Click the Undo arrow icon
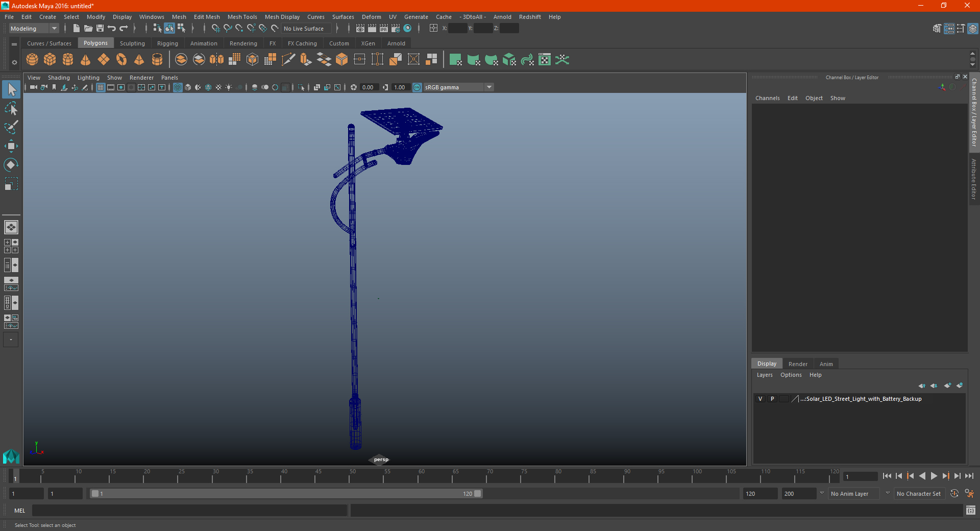Viewport: 980px width, 531px height. click(112, 29)
